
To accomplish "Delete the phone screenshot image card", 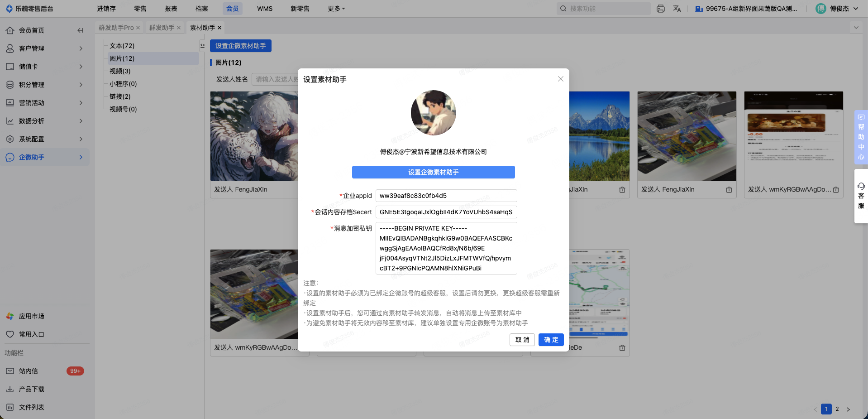I will [x=836, y=190].
